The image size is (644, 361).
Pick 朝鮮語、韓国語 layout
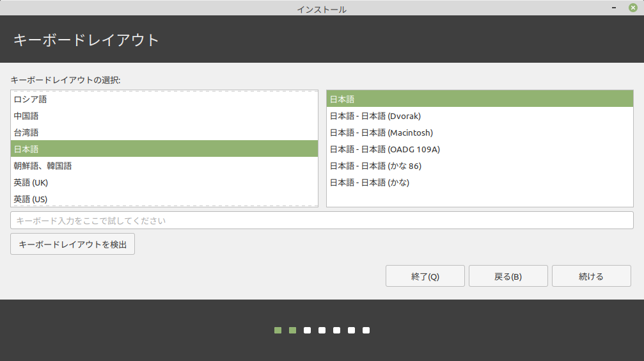pos(164,166)
